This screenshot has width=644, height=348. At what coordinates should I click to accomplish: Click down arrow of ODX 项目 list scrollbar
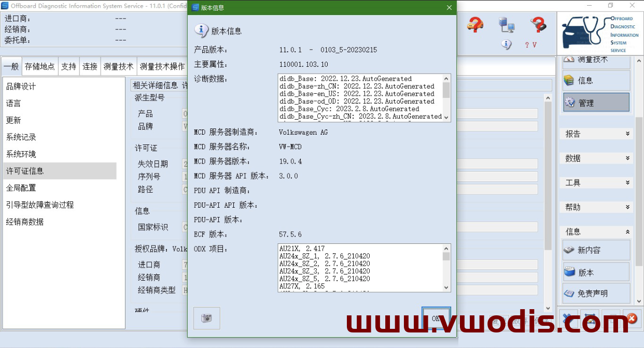(446, 287)
